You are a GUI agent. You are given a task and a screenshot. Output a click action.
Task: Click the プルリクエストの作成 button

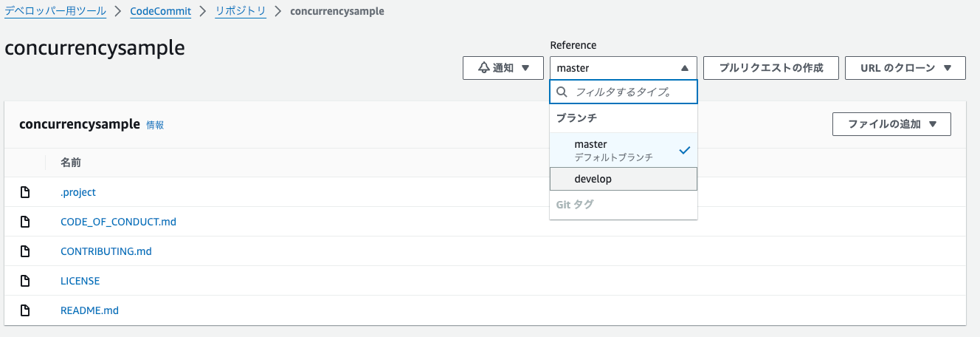click(x=771, y=68)
